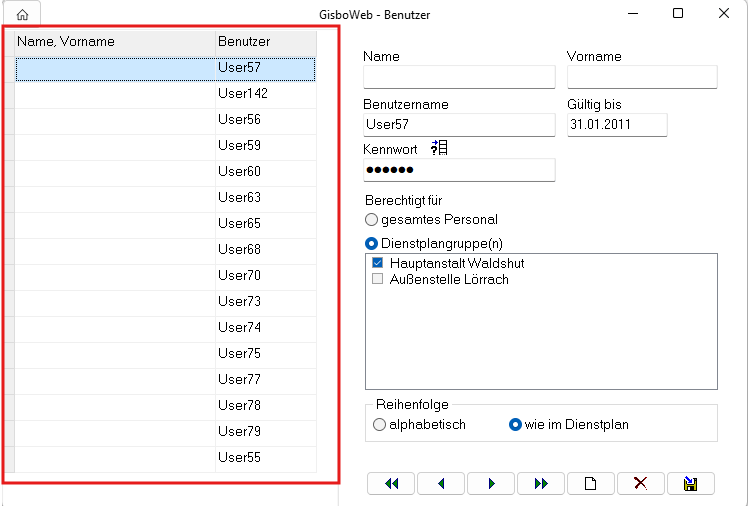This screenshot has width=748, height=506.
Task: Uncheck Hauptanstalt Waldshut checkbox
Action: (377, 263)
